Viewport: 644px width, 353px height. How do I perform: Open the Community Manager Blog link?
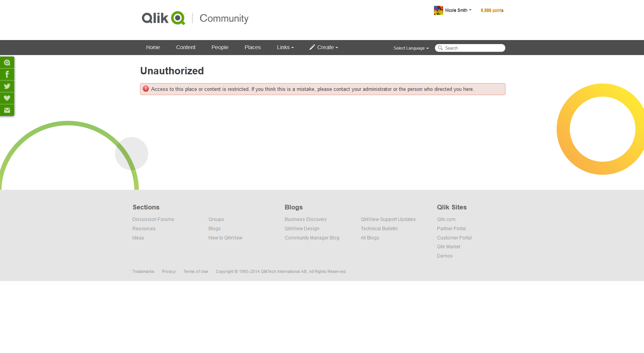pyautogui.click(x=312, y=238)
